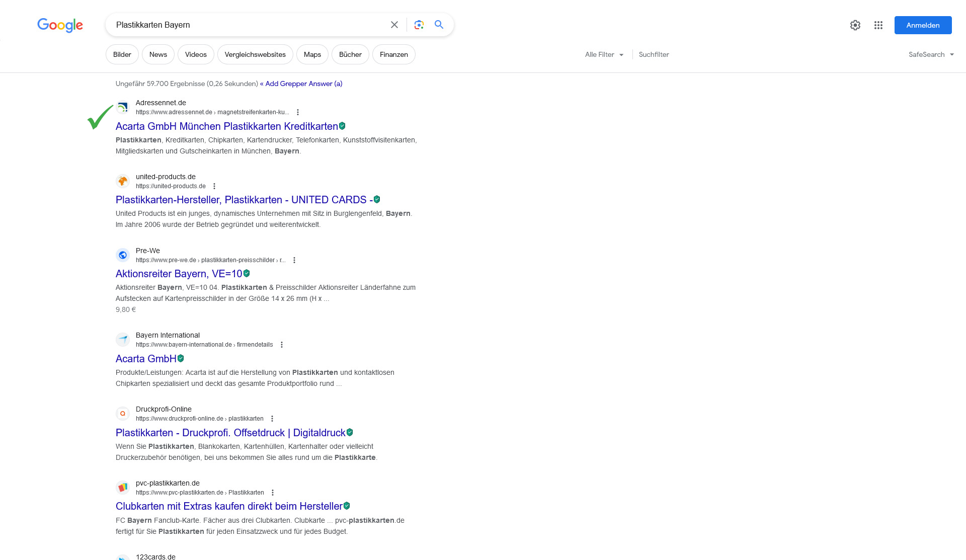Switch to the Videos tab
Screen dimensions: 966x560
[x=196, y=54]
